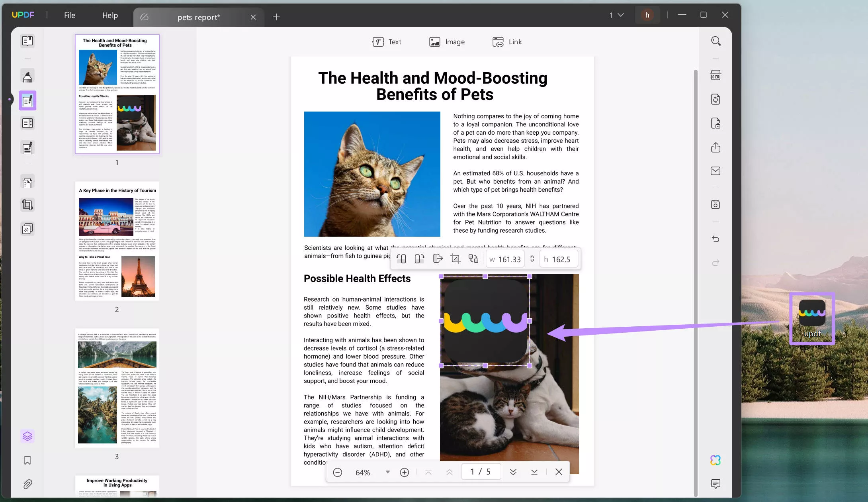Select the File menu item
The height and width of the screenshot is (502, 868).
[69, 15]
